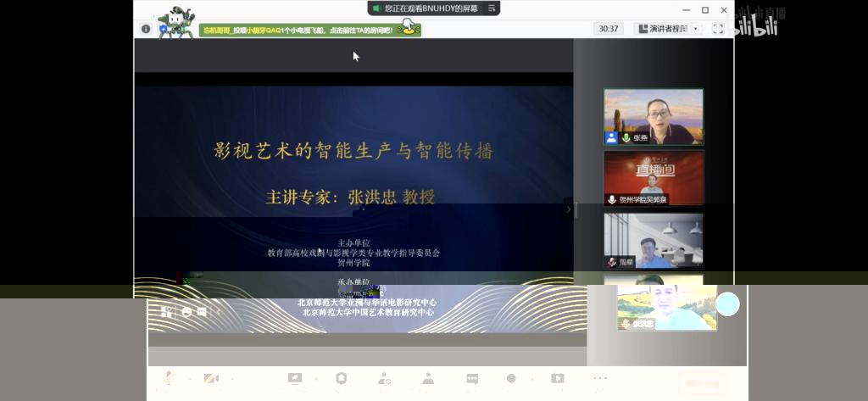Select the 贺州学院 直播间 video thumbnail

pyautogui.click(x=654, y=178)
